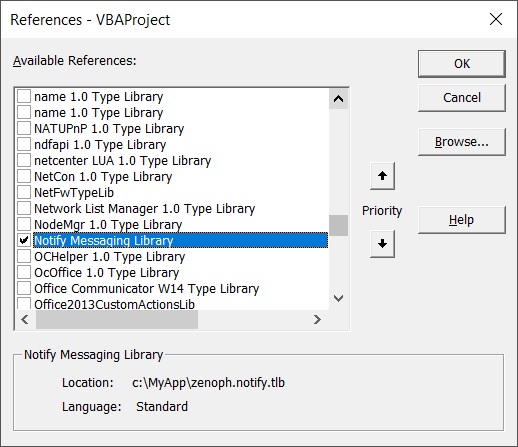Screen dimensions: 518x447
Task: Click list scroll up arrow
Action: [x=338, y=99]
